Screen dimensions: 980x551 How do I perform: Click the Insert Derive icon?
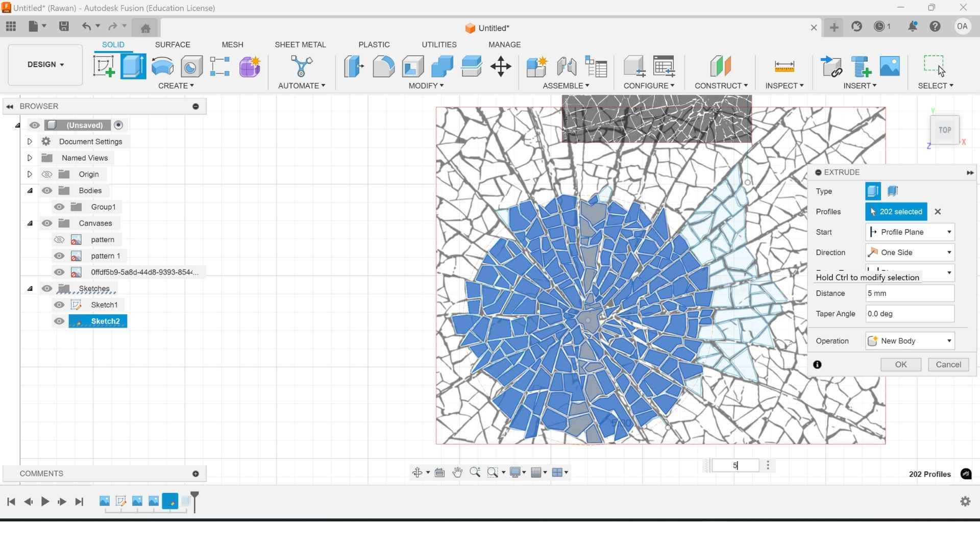831,66
